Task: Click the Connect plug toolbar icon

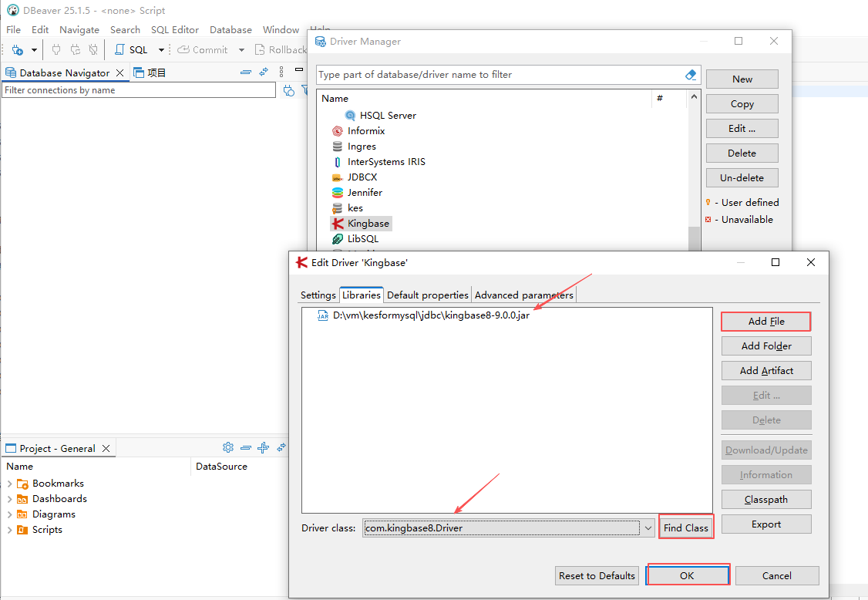Action: [x=56, y=50]
